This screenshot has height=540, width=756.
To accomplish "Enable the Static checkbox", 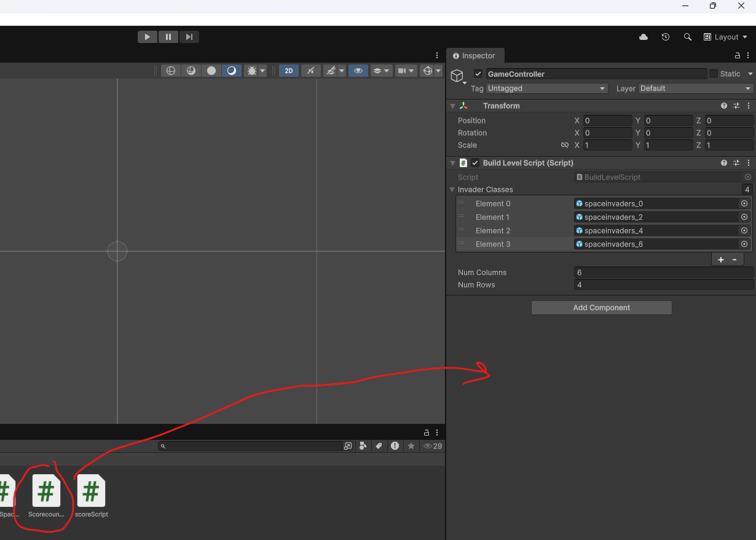I will pyautogui.click(x=714, y=74).
